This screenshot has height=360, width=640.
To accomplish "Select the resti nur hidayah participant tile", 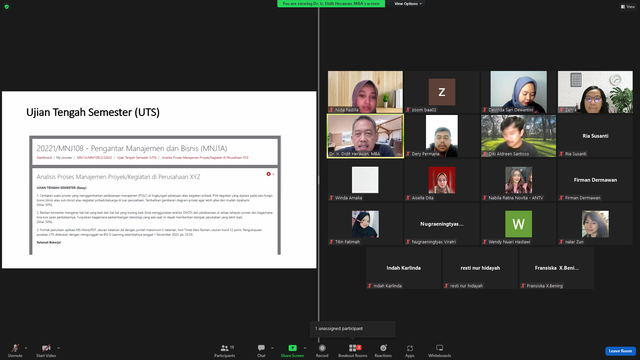I will 480,268.
